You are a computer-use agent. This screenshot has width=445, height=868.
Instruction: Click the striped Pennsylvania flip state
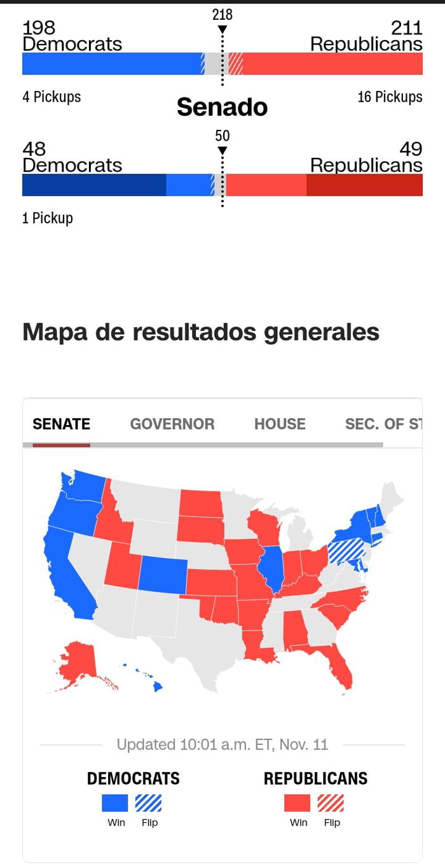click(x=345, y=549)
